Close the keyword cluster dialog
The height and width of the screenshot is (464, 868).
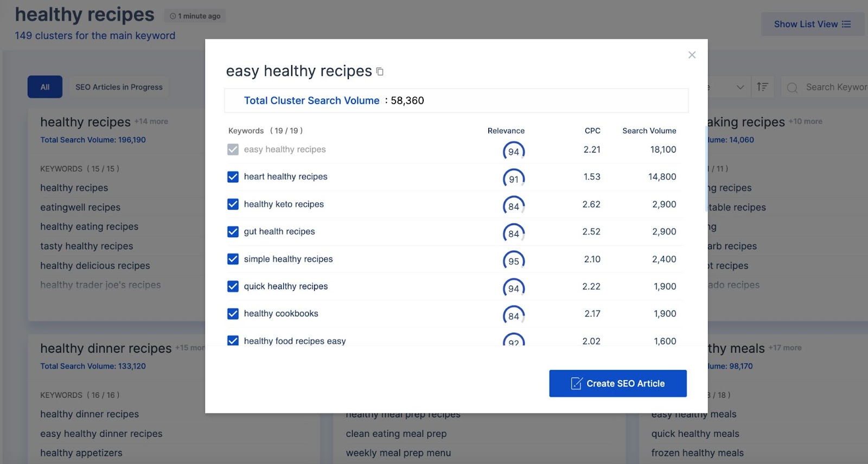point(692,55)
